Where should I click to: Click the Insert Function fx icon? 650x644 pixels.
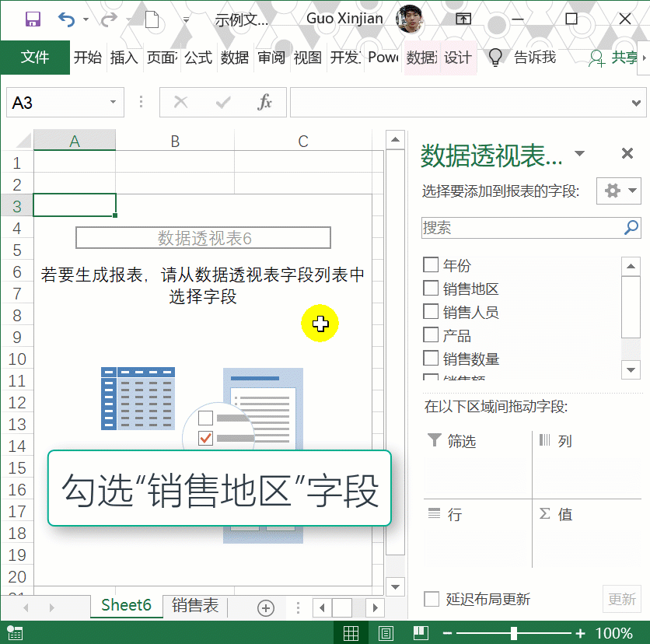[x=264, y=102]
